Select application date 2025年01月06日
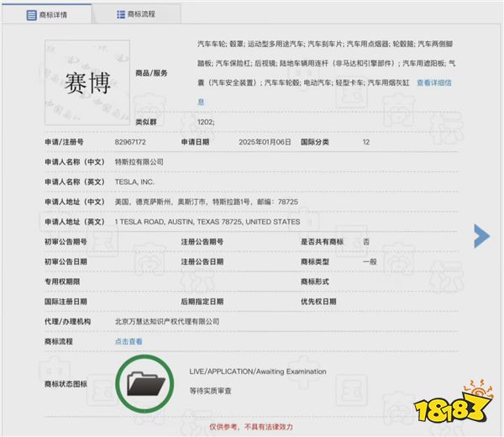 pos(265,142)
